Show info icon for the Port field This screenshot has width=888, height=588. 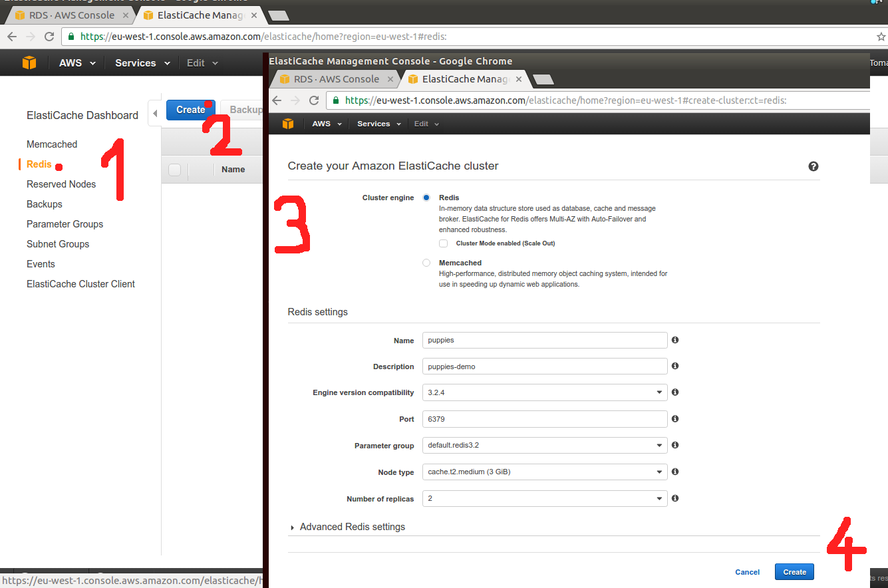click(x=675, y=419)
